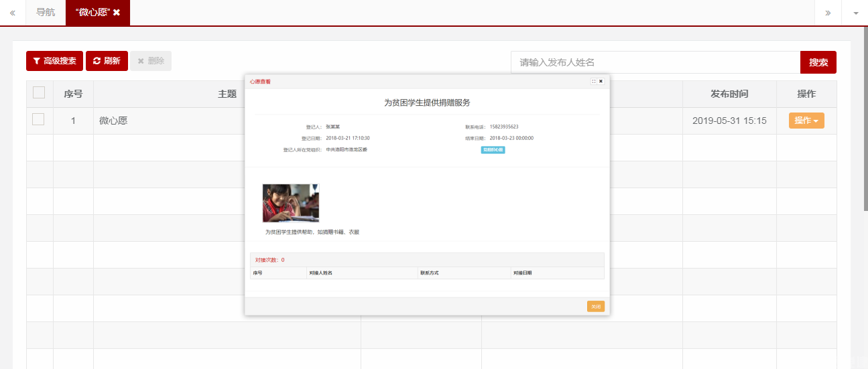Screen dimensions: 868x369
Task: Click the greyed-out 删除 delete button
Action: pos(151,61)
